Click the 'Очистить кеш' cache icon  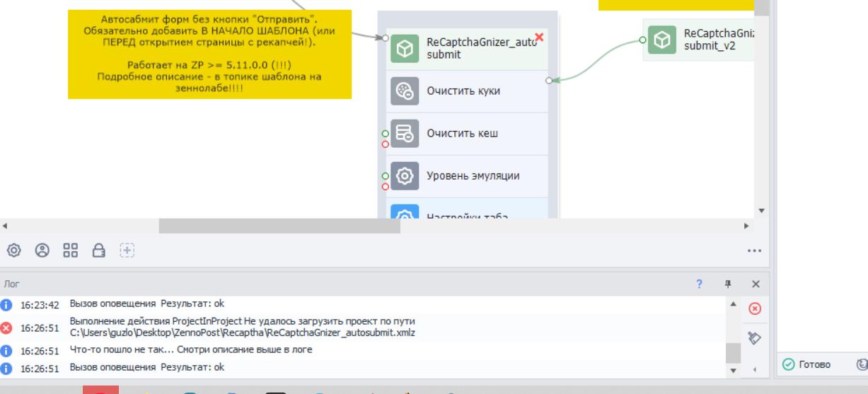click(x=405, y=134)
